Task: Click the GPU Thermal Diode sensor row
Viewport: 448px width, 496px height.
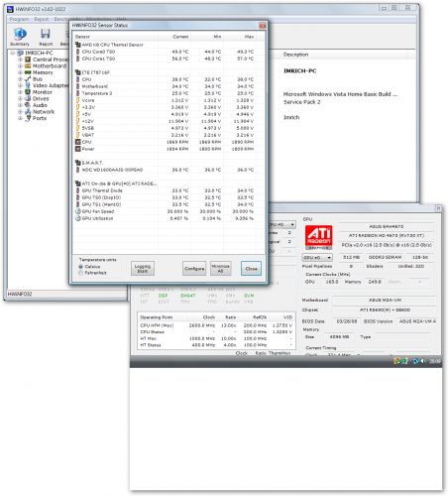Action: [165, 190]
